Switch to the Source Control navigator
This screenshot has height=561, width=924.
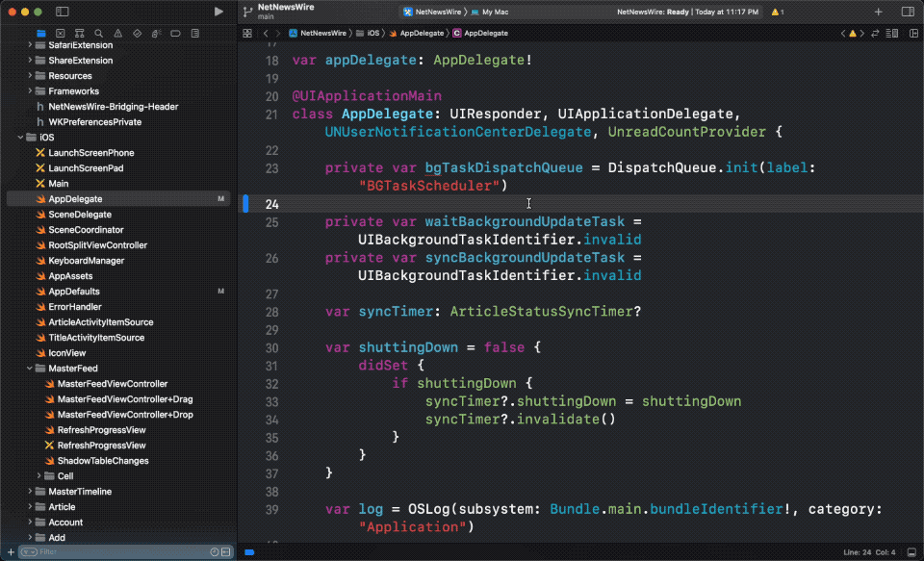point(61,33)
